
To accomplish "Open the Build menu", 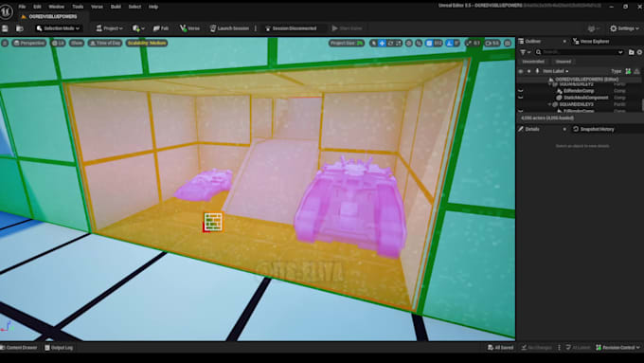I will (116, 7).
